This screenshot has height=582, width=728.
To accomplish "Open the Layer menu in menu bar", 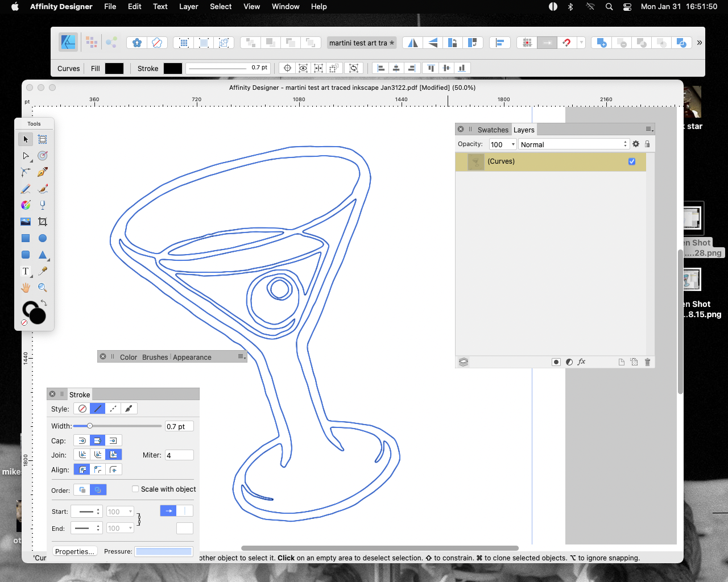I will pyautogui.click(x=188, y=7).
